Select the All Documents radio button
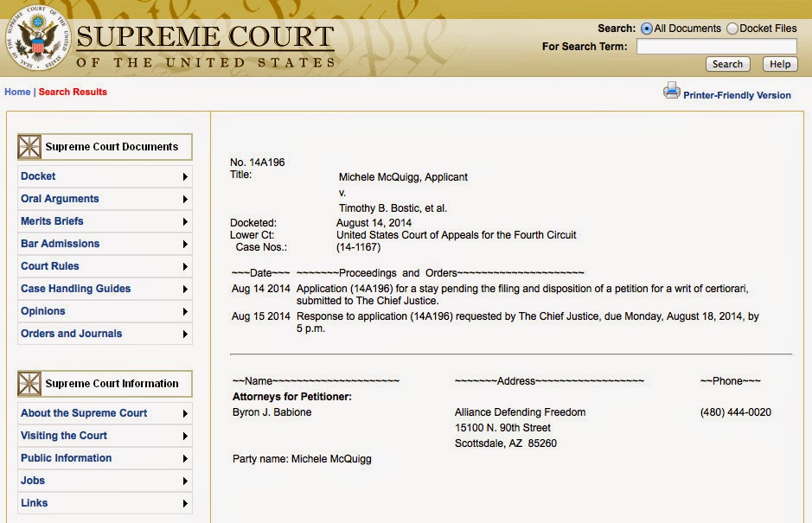 click(x=646, y=29)
